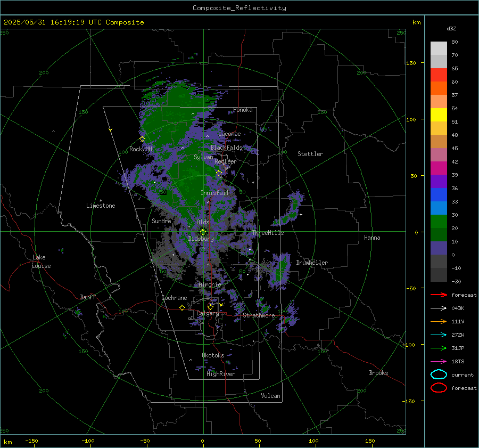Click yellow diamond marker above Calgary label
Screen dimensions: 479x448
pyautogui.click(x=210, y=307)
